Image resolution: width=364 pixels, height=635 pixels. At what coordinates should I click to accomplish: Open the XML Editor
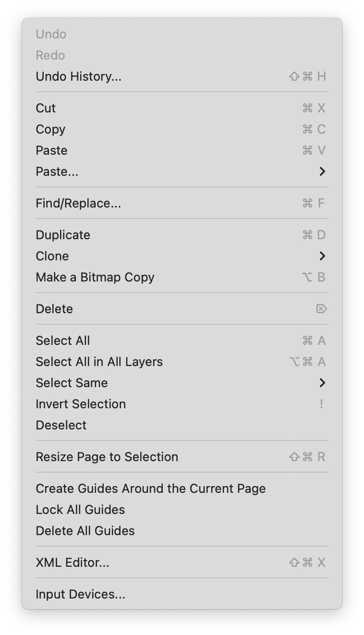pos(182,562)
